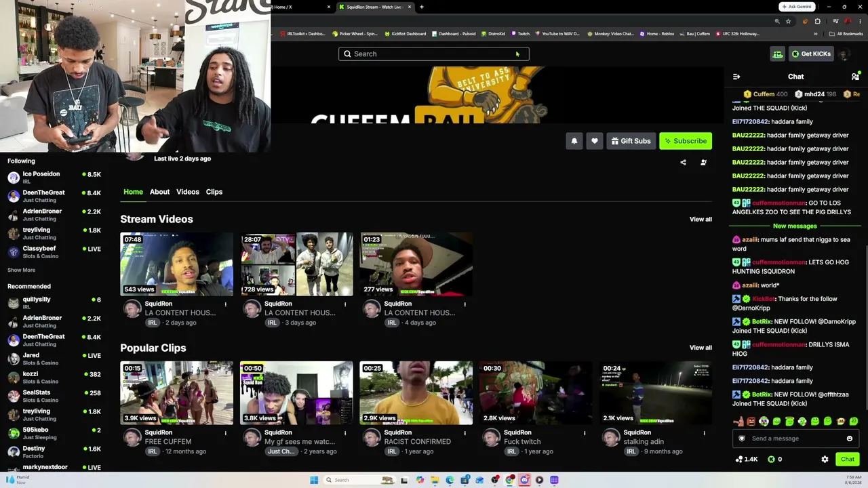Open Destiny in Recommended list
The width and height of the screenshot is (868, 488).
54,451
